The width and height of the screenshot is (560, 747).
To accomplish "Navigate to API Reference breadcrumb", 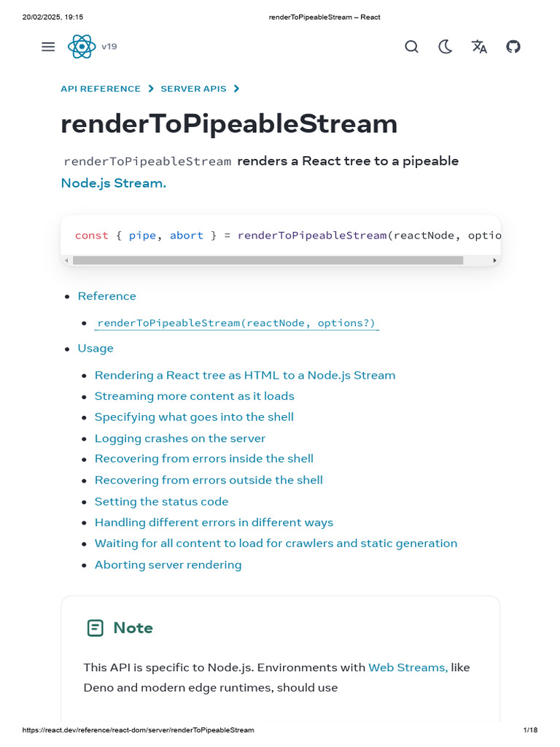I will 101,89.
